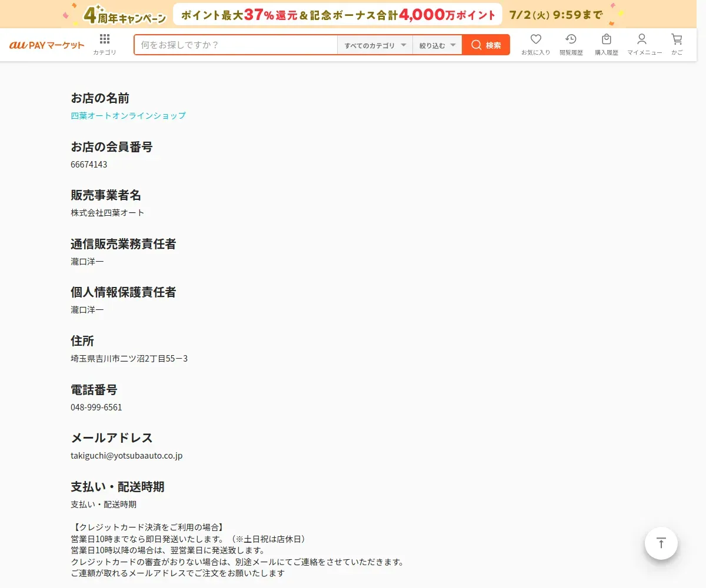Click the scroll-to-top arrow button
Image resolution: width=706 pixels, height=588 pixels.
pos(661,543)
